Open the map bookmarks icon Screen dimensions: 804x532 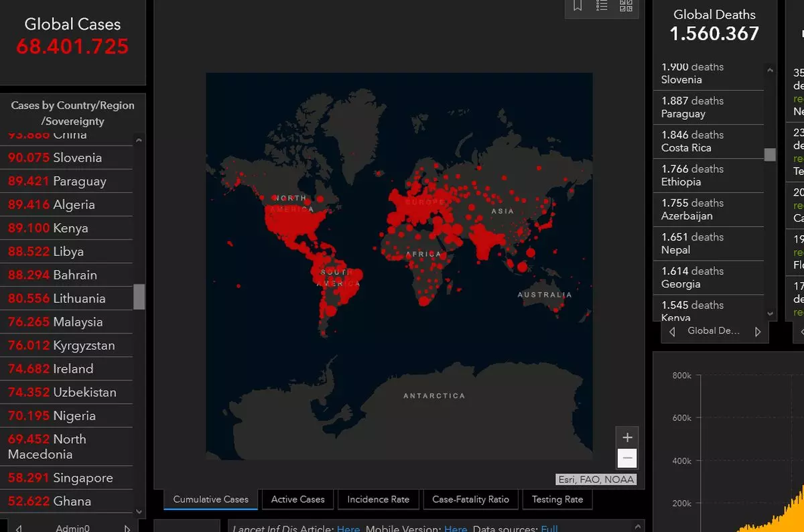pos(578,6)
